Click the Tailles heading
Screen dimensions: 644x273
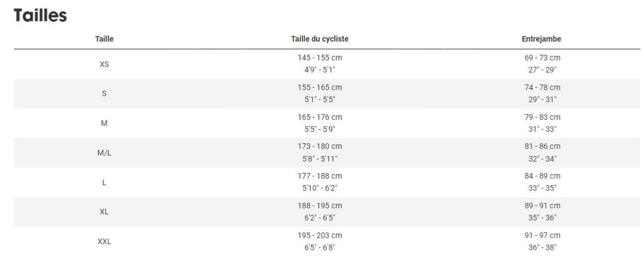click(x=40, y=15)
